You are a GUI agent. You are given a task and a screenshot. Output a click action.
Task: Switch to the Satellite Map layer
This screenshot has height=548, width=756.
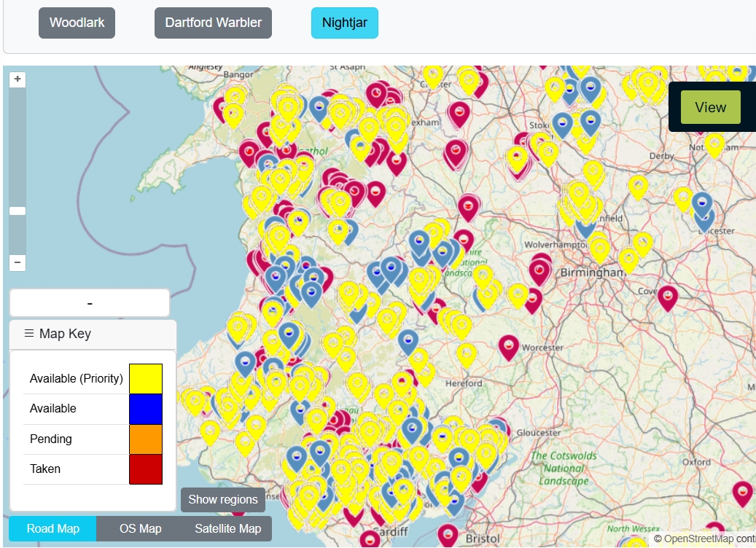[227, 529]
